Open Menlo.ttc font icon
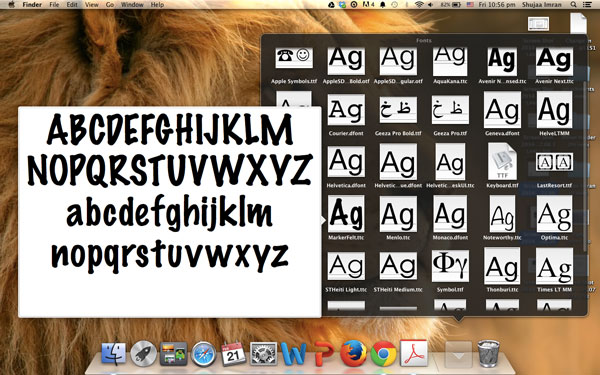600x375 pixels. click(x=398, y=214)
